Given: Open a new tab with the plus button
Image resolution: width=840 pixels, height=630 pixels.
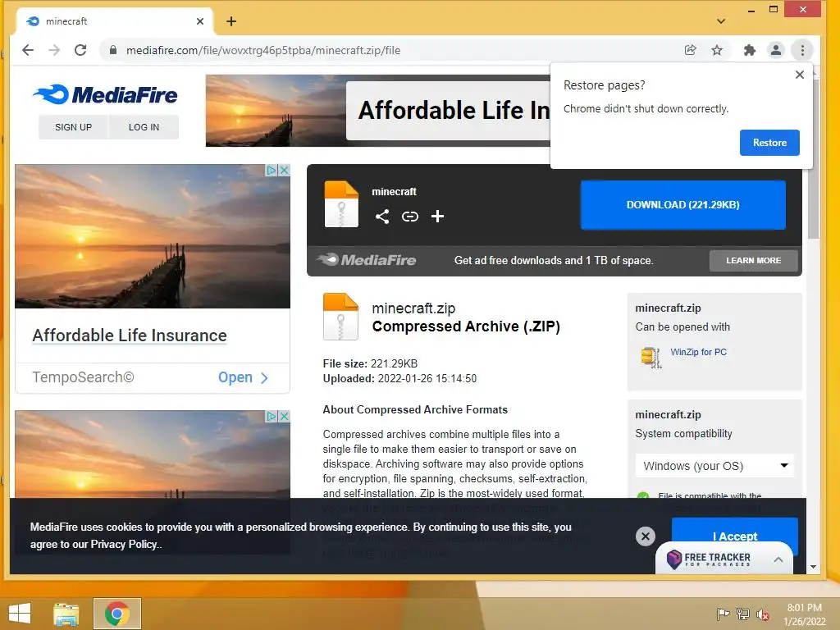Looking at the screenshot, I should click(231, 21).
